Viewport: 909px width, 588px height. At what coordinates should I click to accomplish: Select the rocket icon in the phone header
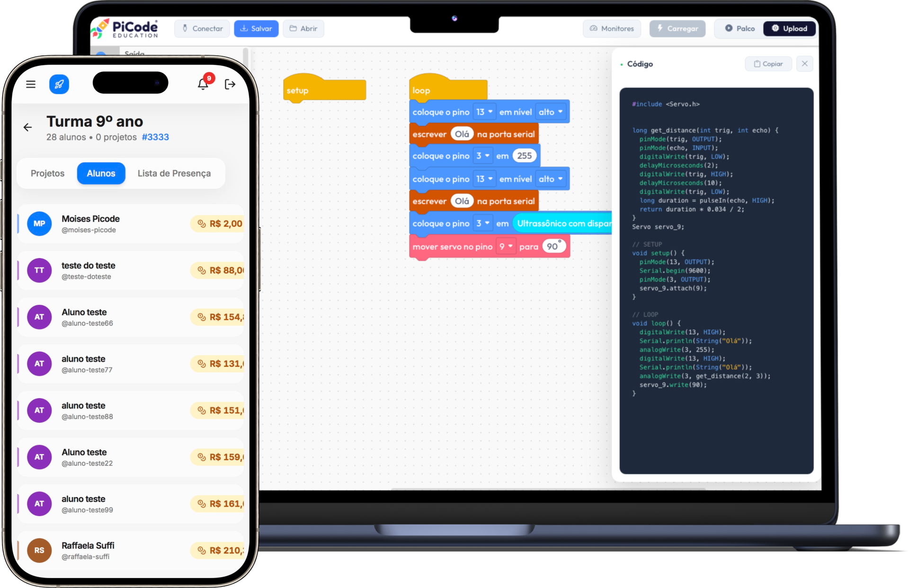point(59,84)
